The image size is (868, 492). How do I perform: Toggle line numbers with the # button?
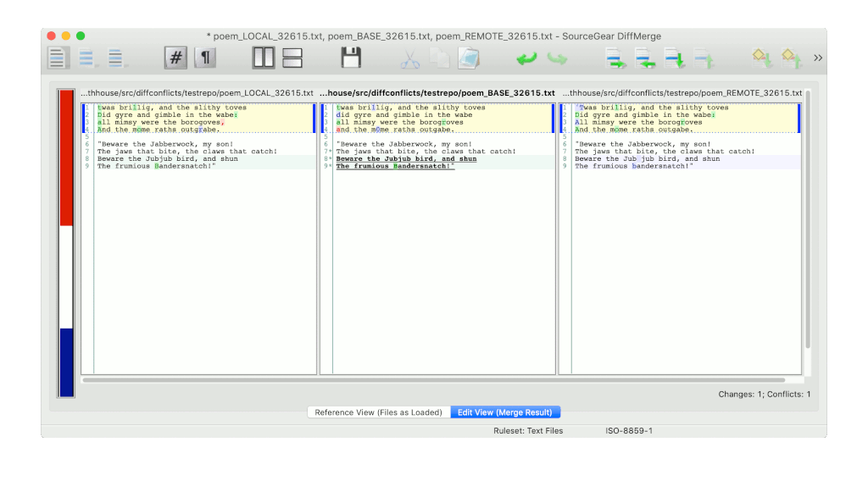click(x=175, y=58)
